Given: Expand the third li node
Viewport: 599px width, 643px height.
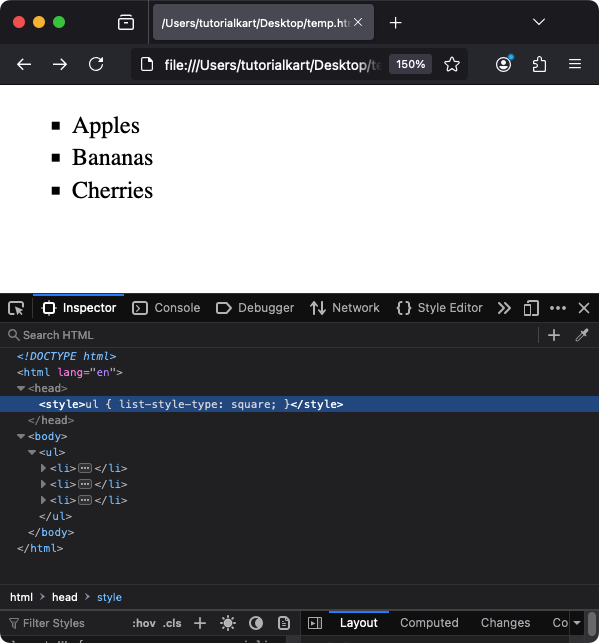Looking at the screenshot, I should point(43,500).
